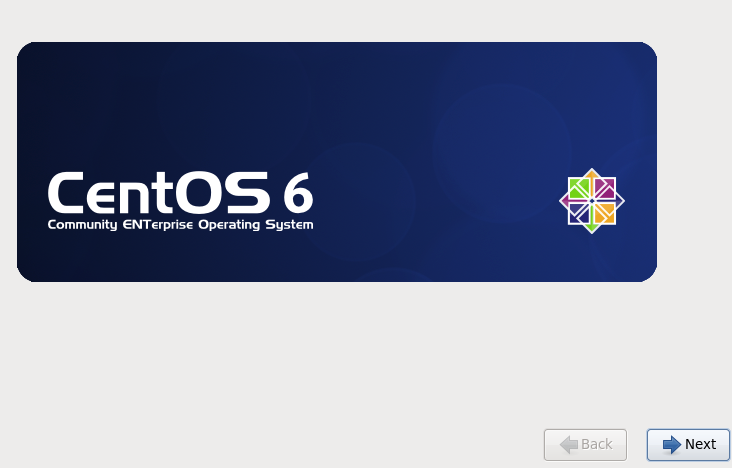732x468 pixels.
Task: Click the CentOS 6 title text
Action: pyautogui.click(x=180, y=192)
